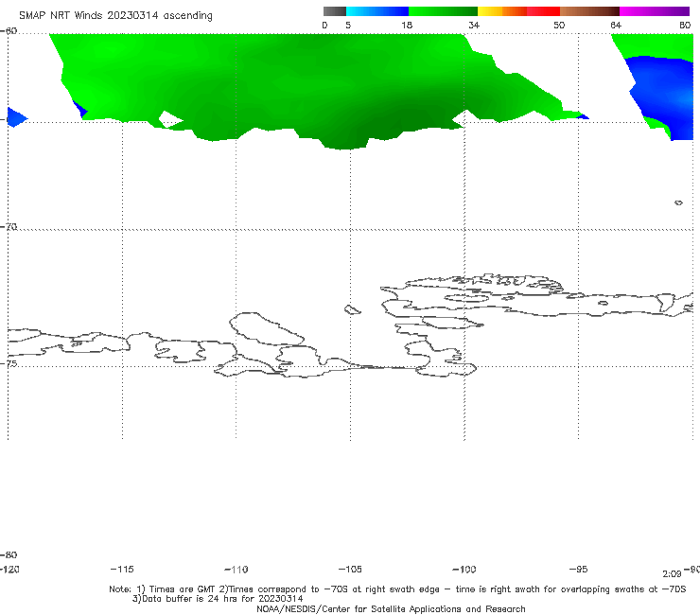Click the gray segment of the color bar
This screenshot has width=700, height=615.
pos(334,11)
